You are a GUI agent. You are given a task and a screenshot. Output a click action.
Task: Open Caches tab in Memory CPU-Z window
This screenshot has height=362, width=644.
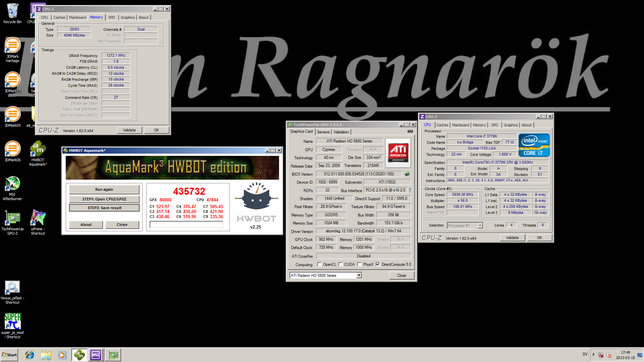click(x=59, y=17)
